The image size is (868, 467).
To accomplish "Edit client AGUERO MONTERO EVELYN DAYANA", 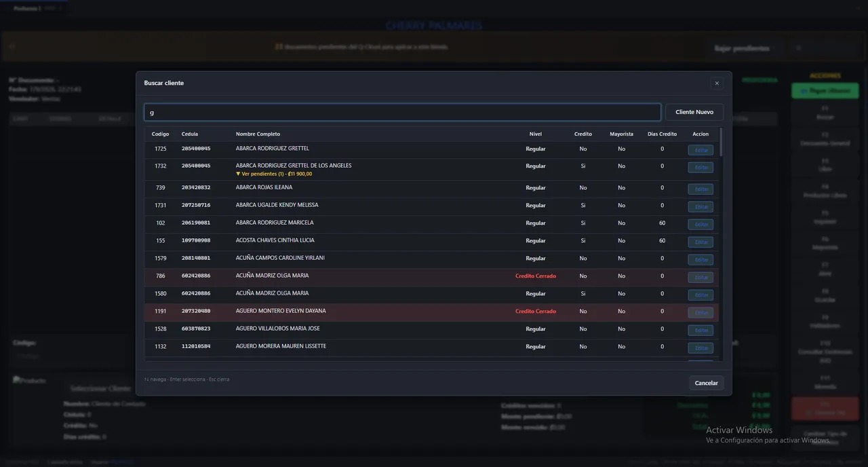I will (x=701, y=312).
